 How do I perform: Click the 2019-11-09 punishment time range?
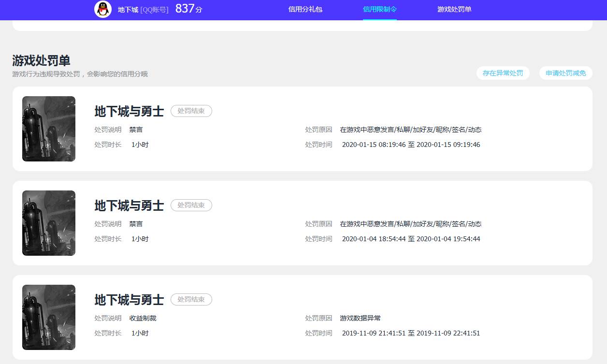click(411, 333)
